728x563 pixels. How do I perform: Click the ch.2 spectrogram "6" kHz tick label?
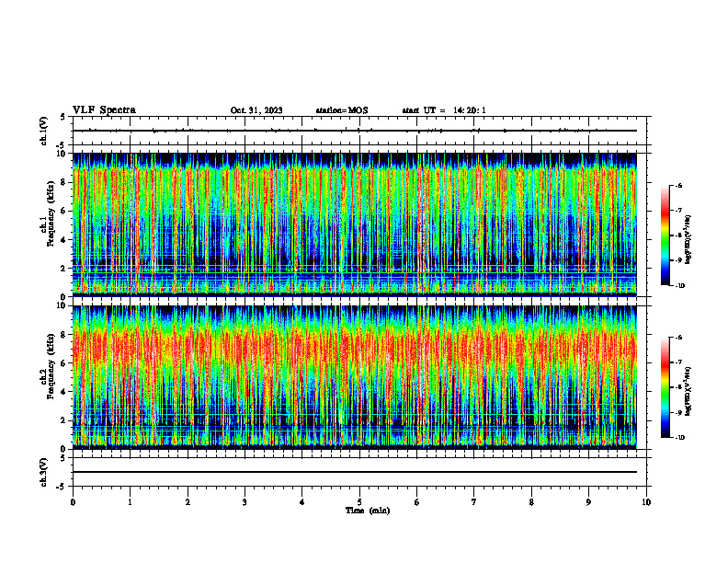point(63,363)
